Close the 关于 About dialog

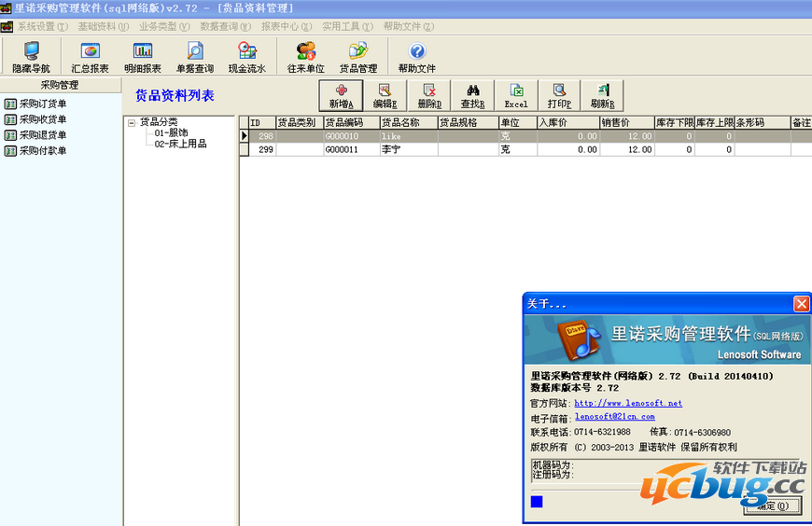click(x=801, y=304)
